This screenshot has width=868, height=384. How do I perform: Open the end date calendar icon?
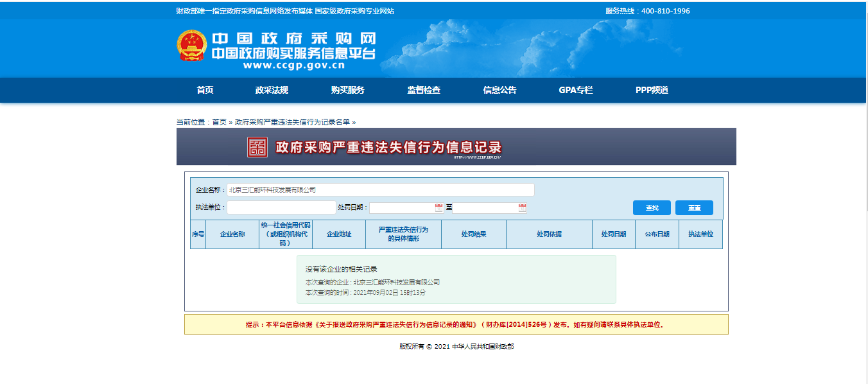523,207
